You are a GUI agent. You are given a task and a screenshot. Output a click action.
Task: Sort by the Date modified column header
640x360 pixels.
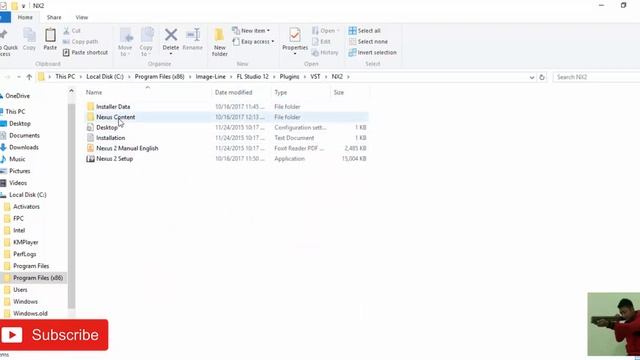tap(233, 93)
